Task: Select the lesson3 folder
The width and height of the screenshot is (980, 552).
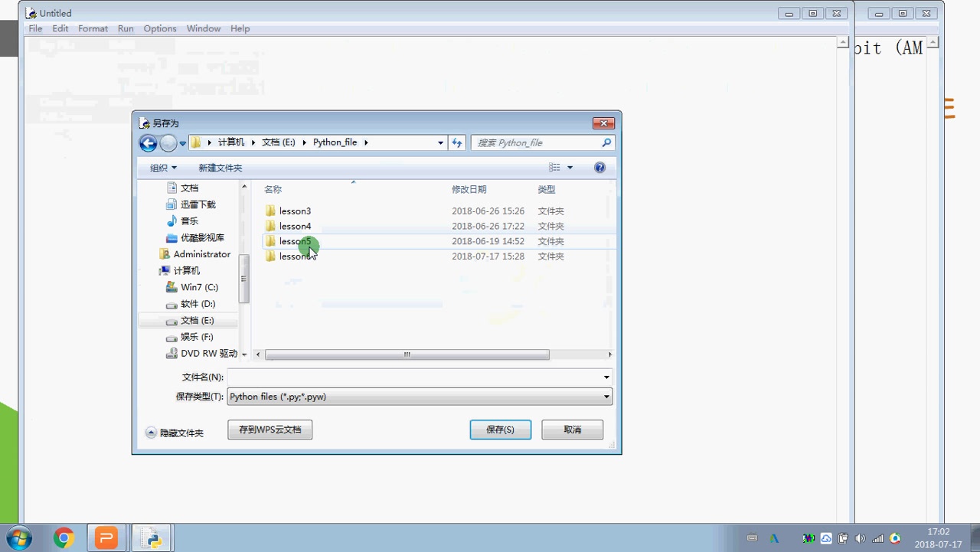Action: click(295, 211)
